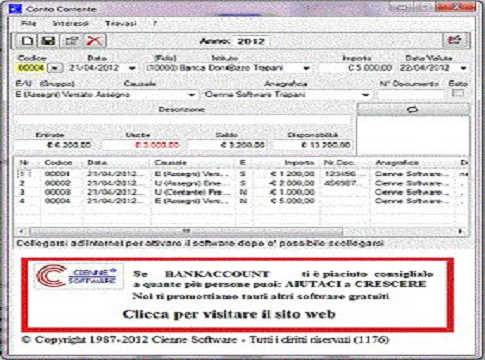Click the red X delete icon

point(94,41)
